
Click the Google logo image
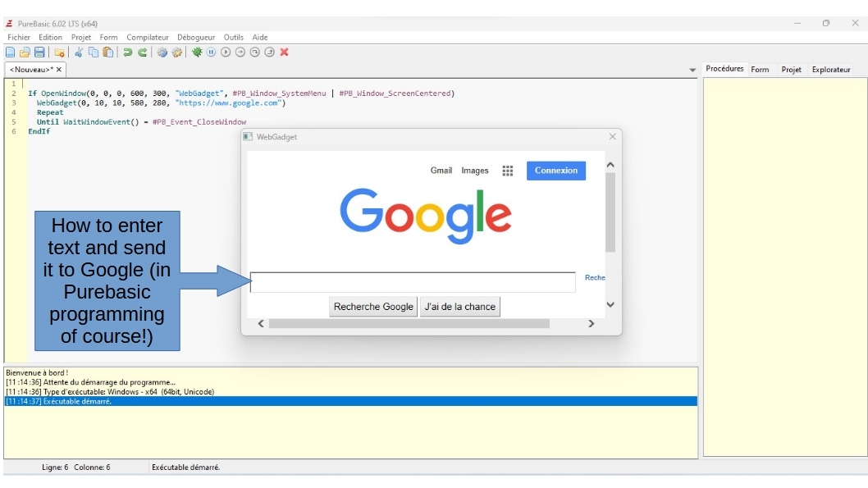[x=426, y=216]
